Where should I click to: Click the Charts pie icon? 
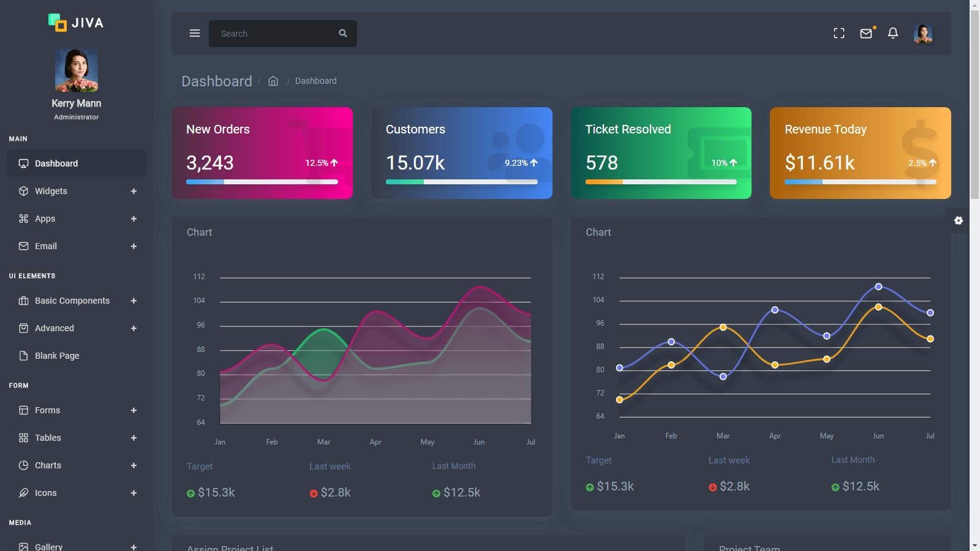coord(24,465)
